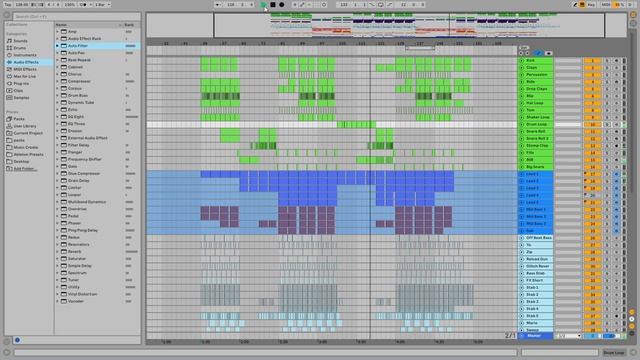The width and height of the screenshot is (640, 360).
Task: Click the Automation Arm icon
Action: point(302,4)
